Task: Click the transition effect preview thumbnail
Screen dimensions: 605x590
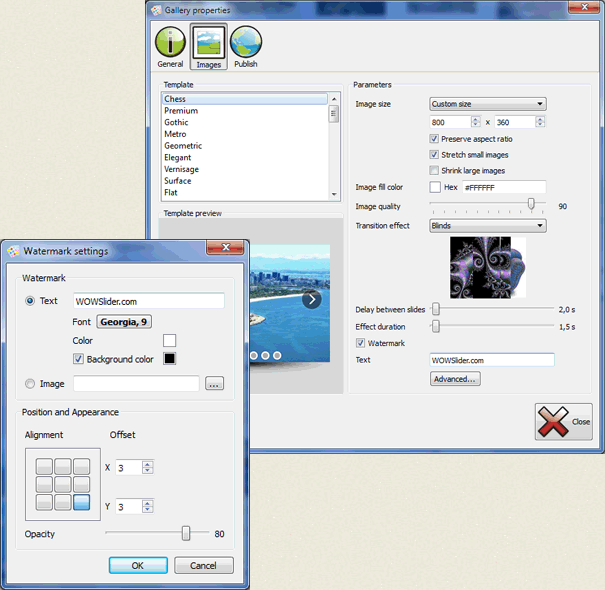Action: pyautogui.click(x=488, y=267)
